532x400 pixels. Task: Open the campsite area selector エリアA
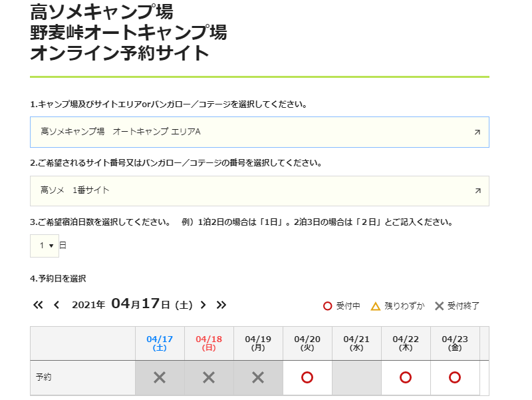pos(259,132)
